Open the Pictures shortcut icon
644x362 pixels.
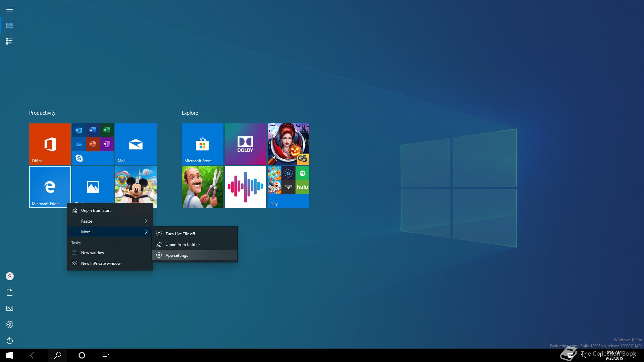(x=10, y=308)
